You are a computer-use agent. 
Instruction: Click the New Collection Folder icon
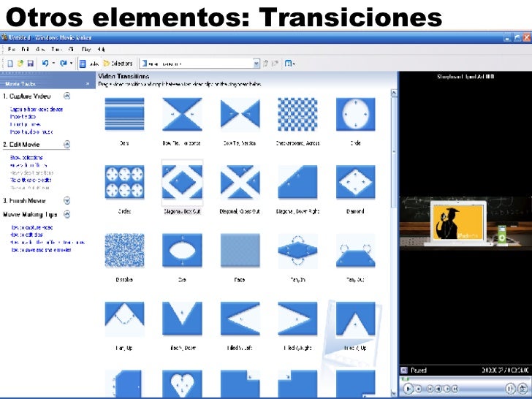275,64
